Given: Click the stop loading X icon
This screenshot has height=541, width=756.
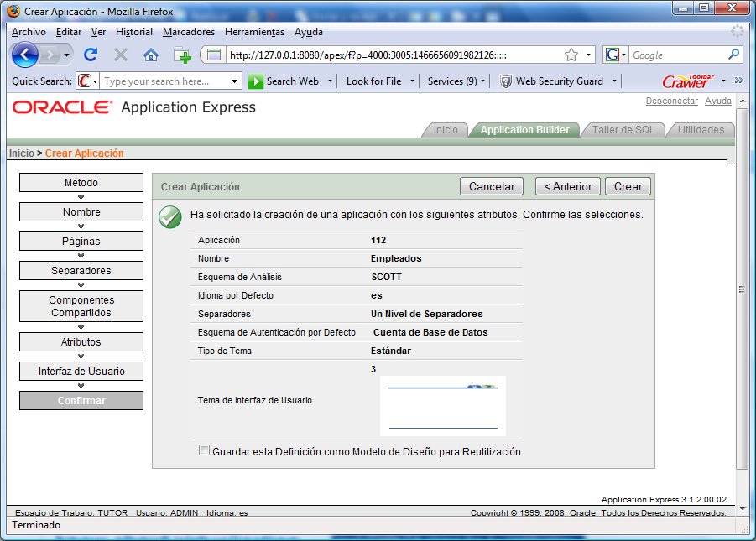Looking at the screenshot, I should tap(121, 55).
